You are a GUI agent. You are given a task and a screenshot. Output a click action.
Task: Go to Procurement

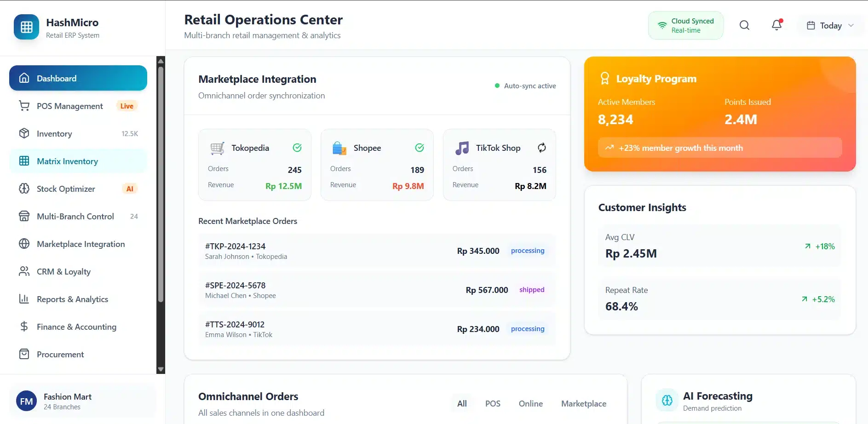[78, 354]
